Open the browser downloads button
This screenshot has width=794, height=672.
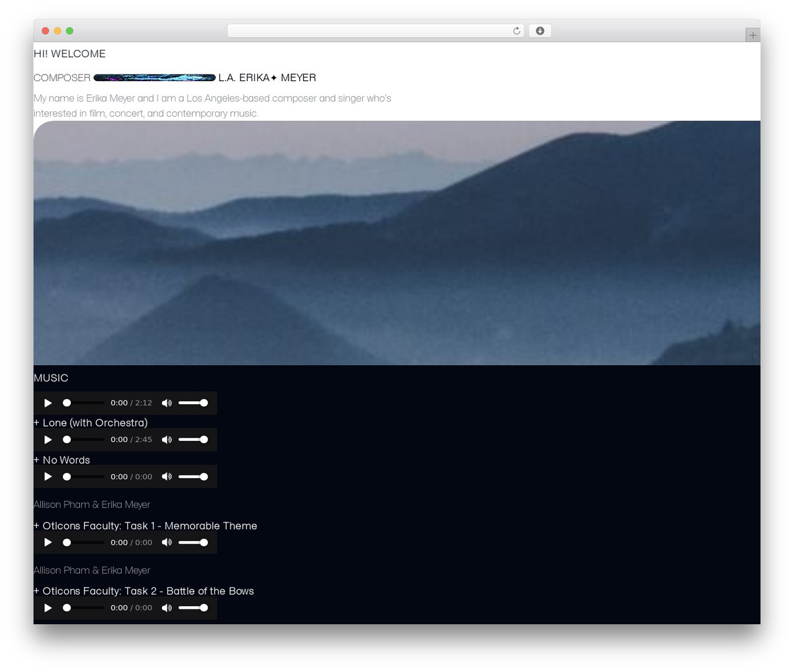[x=540, y=31]
